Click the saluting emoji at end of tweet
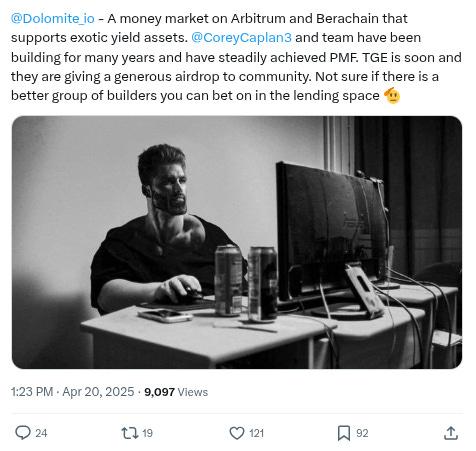476x451 pixels. (392, 96)
